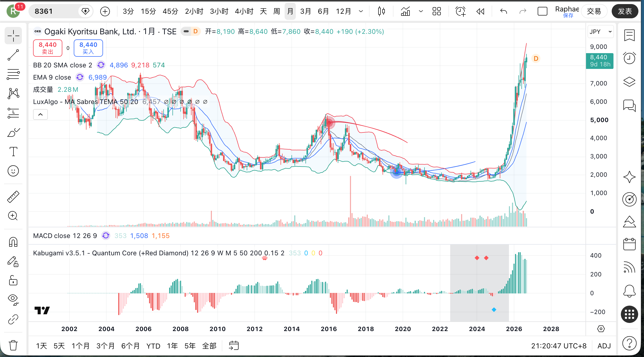This screenshot has height=357, width=644.
Task: Select the ruler measure tool
Action: [13, 197]
